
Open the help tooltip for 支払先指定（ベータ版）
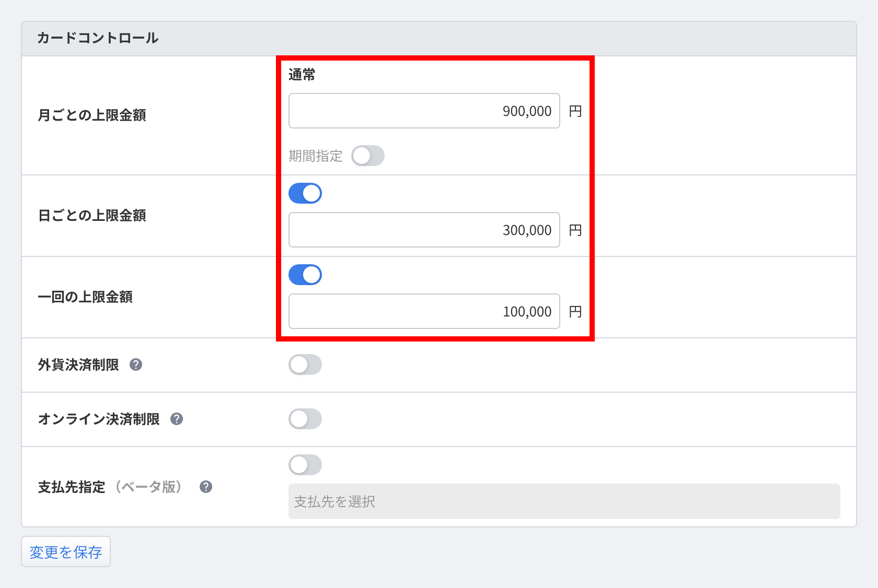[x=206, y=487]
